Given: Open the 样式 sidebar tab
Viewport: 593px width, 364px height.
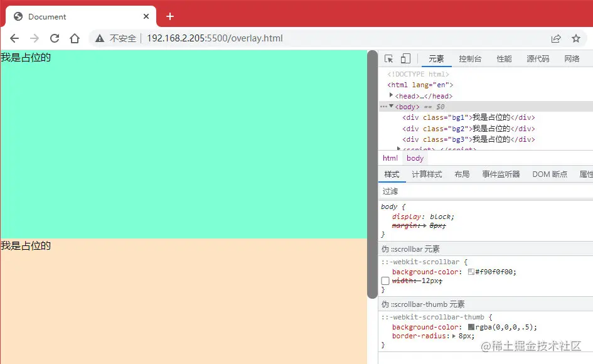Looking at the screenshot, I should tap(392, 174).
